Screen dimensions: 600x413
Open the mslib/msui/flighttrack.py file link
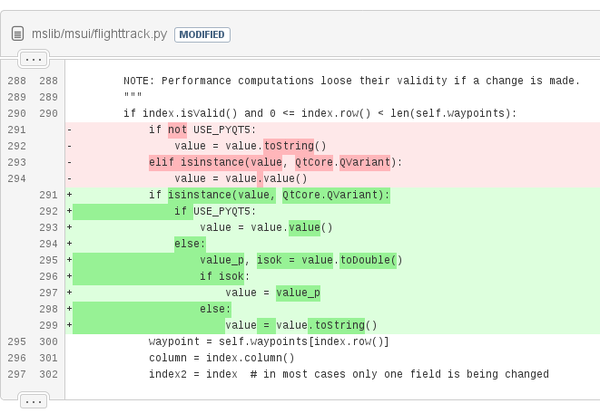99,34
